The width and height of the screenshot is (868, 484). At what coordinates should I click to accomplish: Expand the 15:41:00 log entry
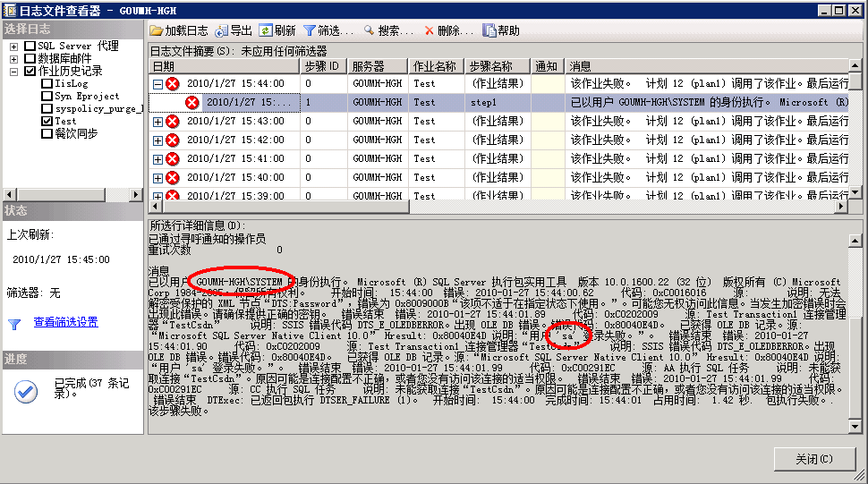click(157, 160)
